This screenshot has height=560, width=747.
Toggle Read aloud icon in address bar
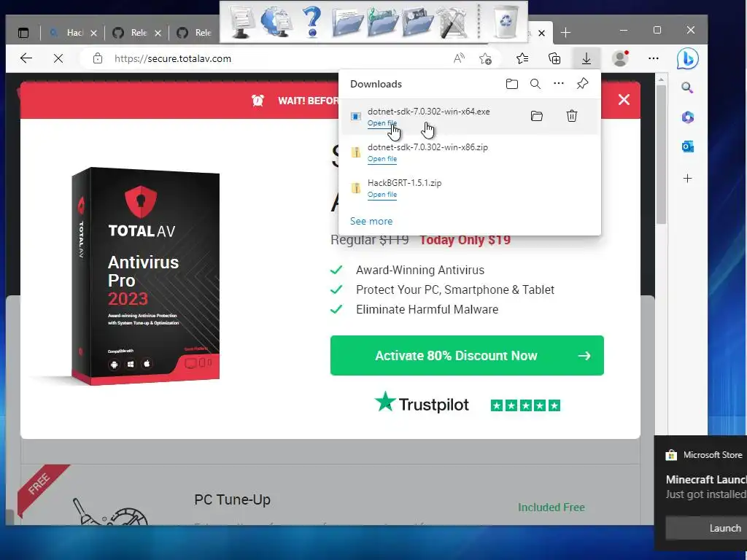459,58
